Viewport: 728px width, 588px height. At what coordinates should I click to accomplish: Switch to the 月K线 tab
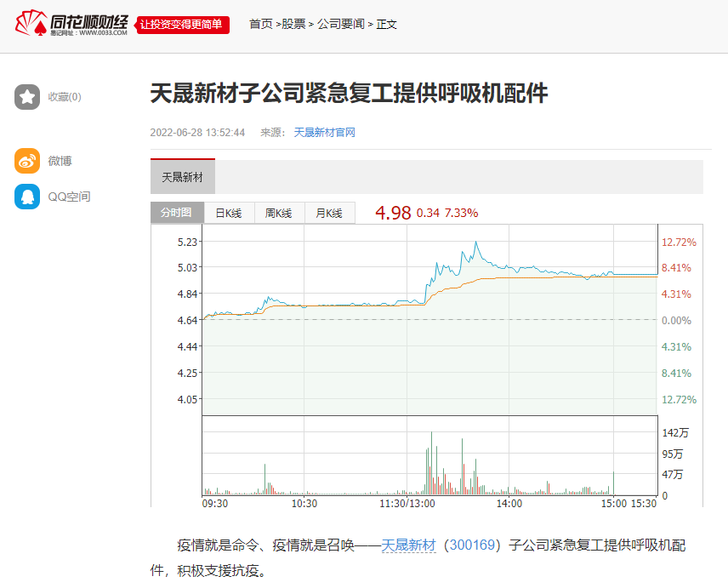(x=329, y=214)
